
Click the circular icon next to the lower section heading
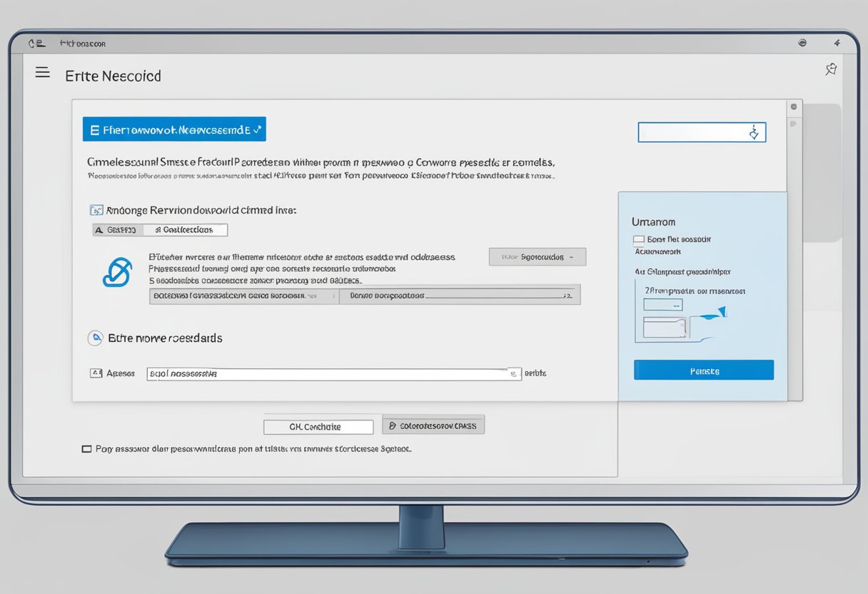coord(96,338)
